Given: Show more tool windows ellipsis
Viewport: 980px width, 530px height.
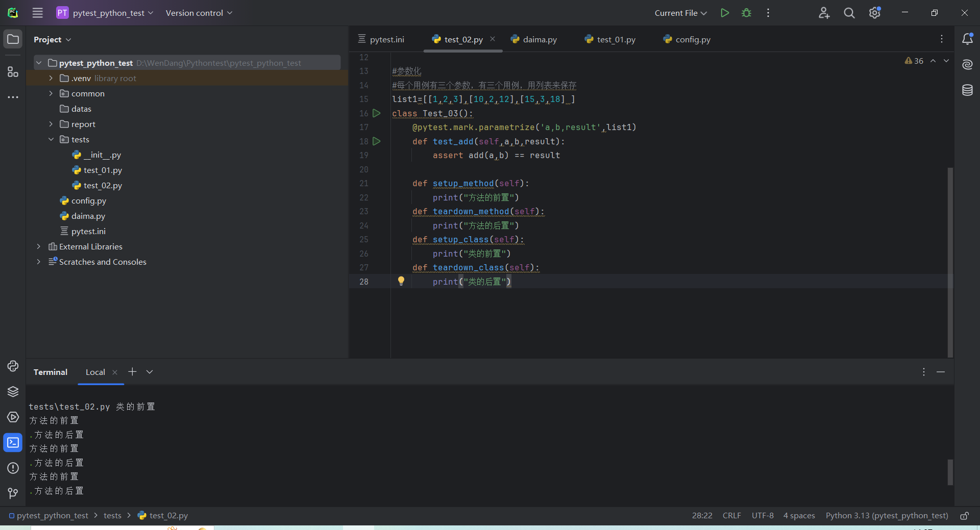Looking at the screenshot, I should click(13, 97).
